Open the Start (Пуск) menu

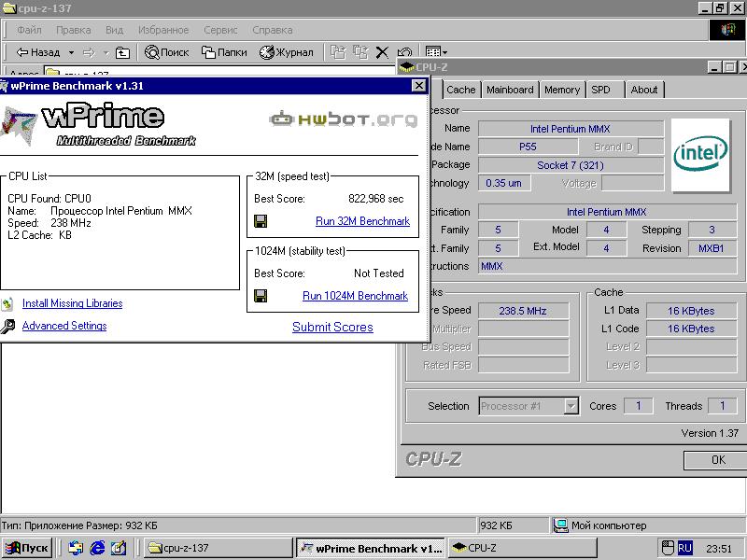tap(27, 548)
